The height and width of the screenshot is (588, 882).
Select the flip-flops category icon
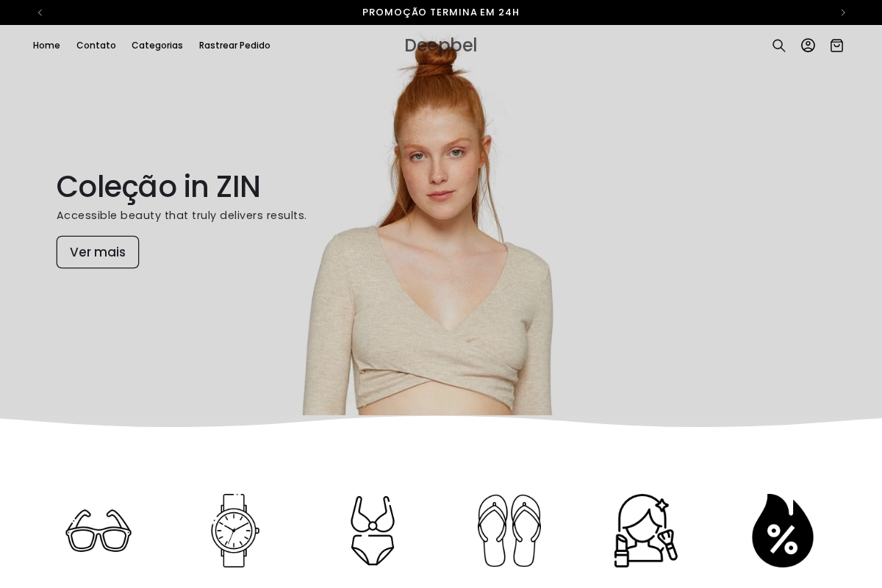click(509, 530)
